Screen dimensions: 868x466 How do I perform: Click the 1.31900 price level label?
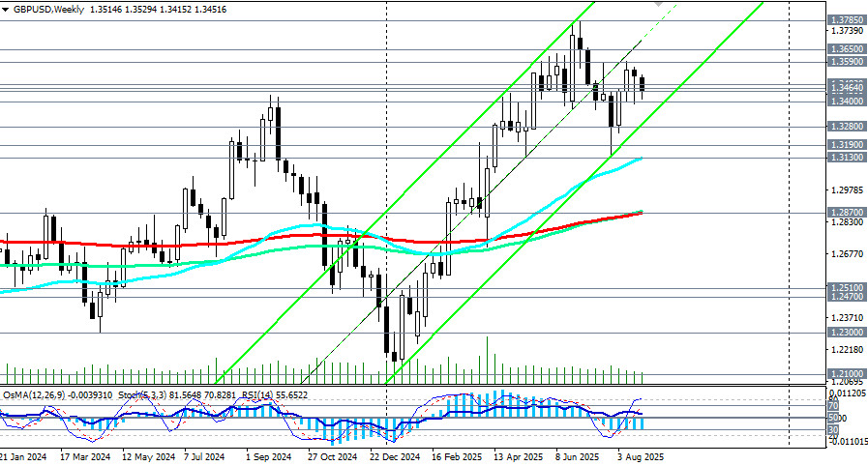tap(847, 145)
